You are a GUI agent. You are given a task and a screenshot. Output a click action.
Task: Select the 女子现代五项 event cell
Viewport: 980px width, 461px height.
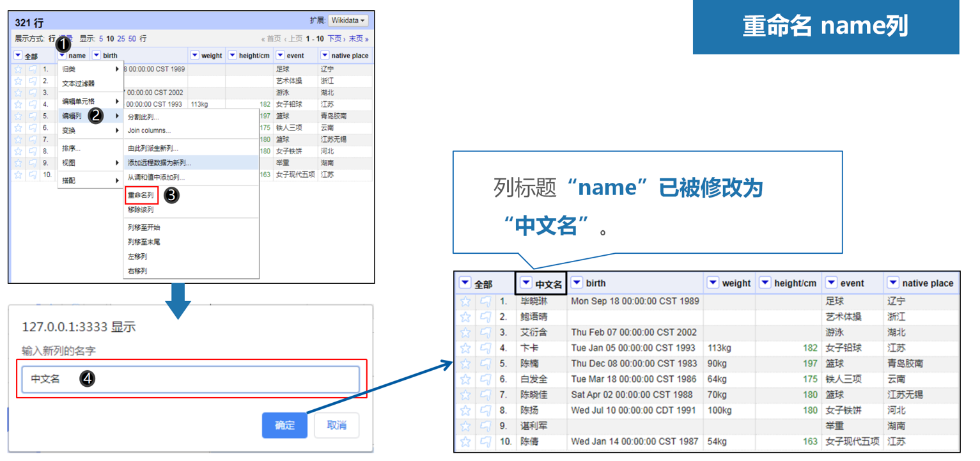pyautogui.click(x=852, y=441)
